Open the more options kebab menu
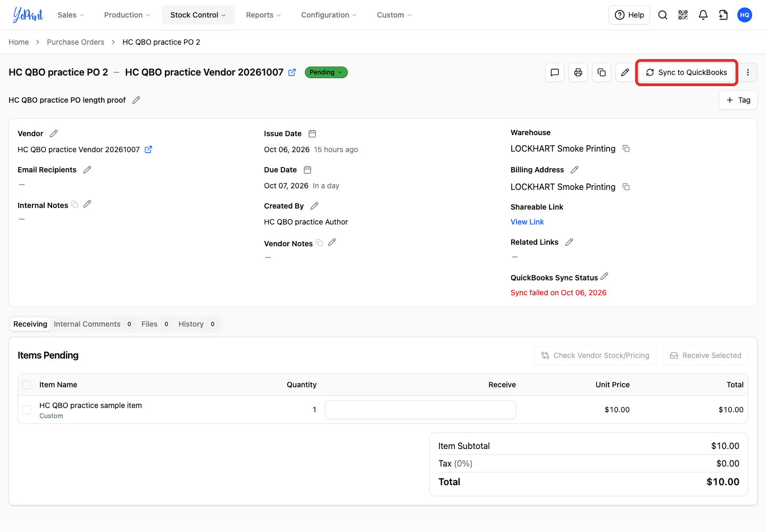This screenshot has width=766, height=532. tap(748, 72)
